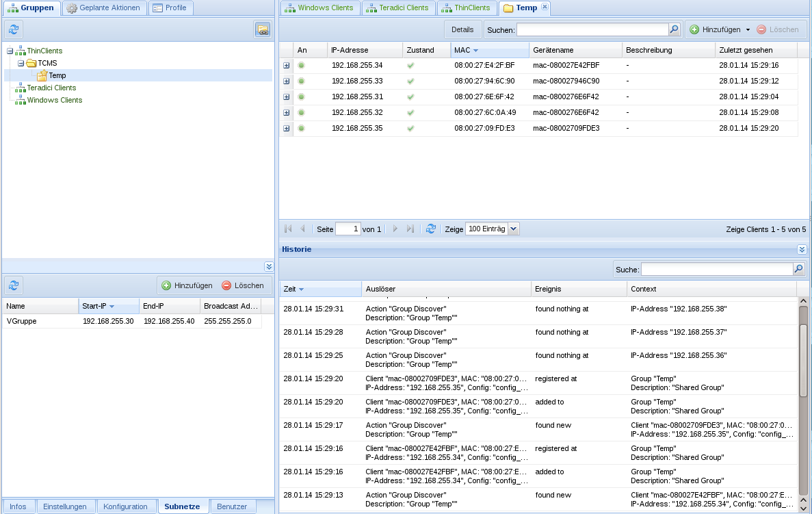Select Windows Clients in the group tree
Image resolution: width=812 pixels, height=514 pixels.
tap(54, 100)
